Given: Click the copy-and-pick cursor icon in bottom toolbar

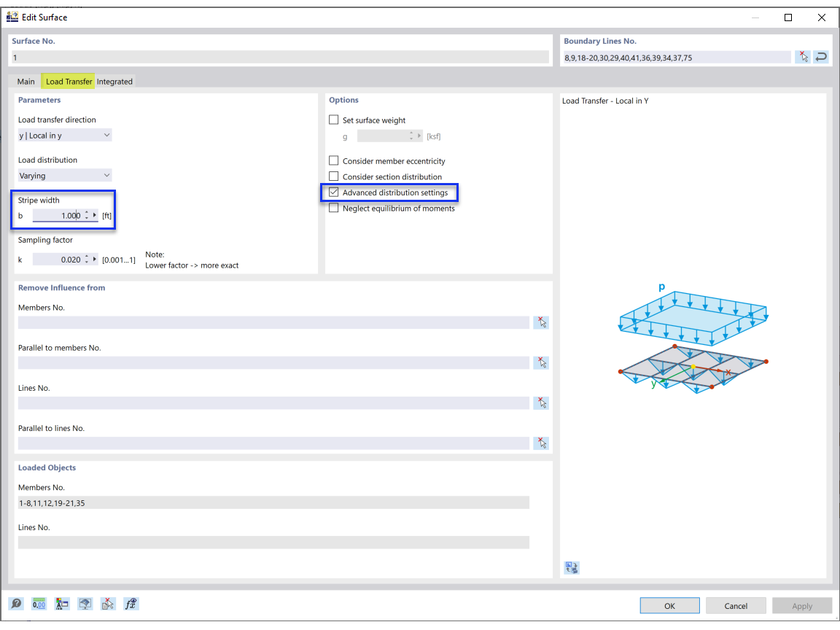Looking at the screenshot, I should point(108,604).
